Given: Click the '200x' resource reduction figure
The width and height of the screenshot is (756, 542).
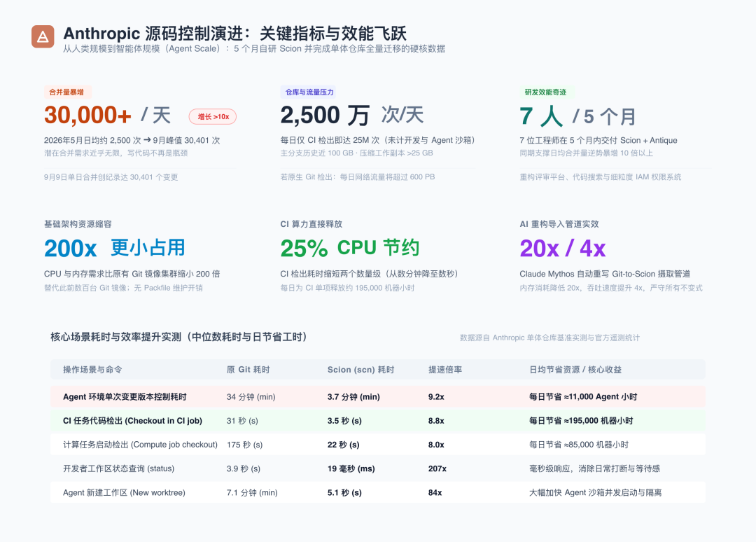Looking at the screenshot, I should click(x=71, y=249).
